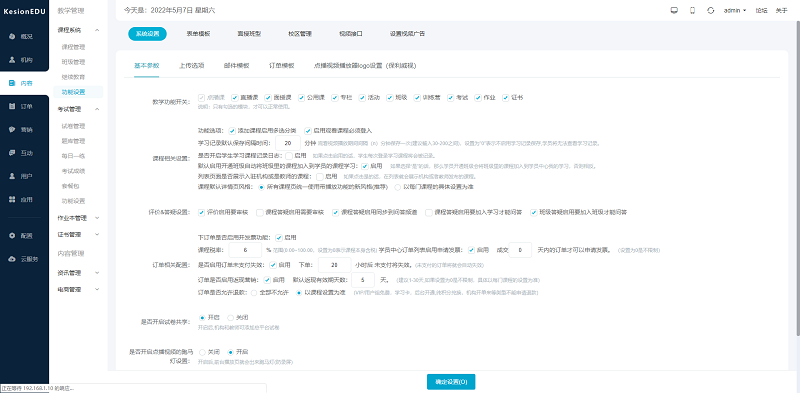
Task: Click the KesionEDU logo
Action: [x=24, y=11]
